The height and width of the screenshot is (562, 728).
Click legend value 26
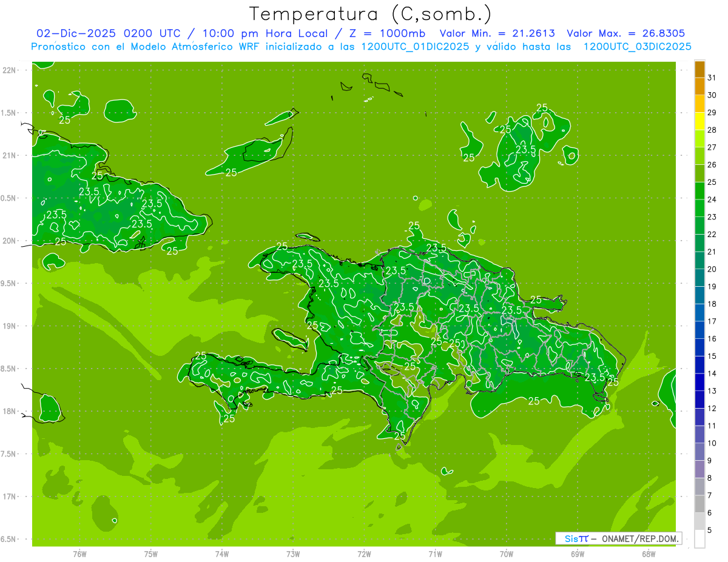pyautogui.click(x=712, y=165)
